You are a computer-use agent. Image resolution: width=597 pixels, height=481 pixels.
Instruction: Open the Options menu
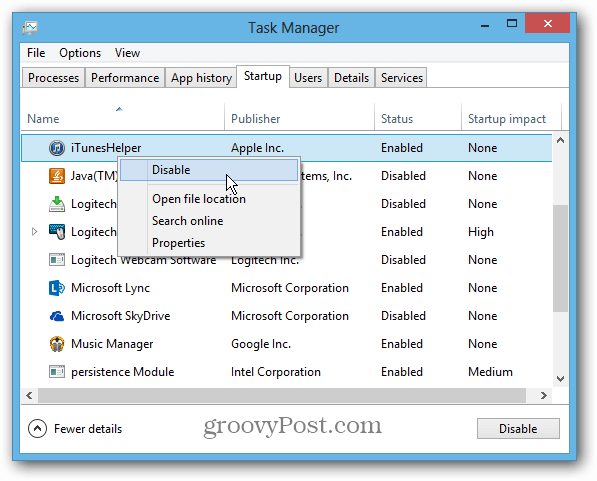pos(80,53)
